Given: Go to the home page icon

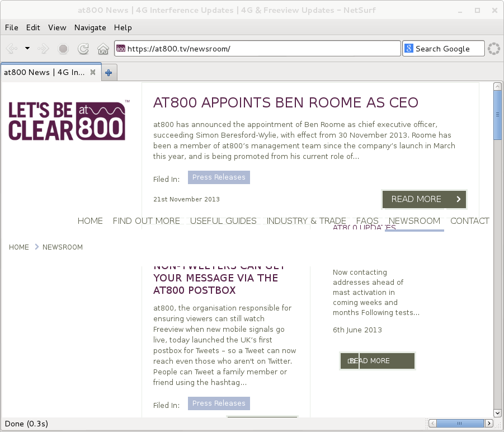Looking at the screenshot, I should pyautogui.click(x=103, y=49).
